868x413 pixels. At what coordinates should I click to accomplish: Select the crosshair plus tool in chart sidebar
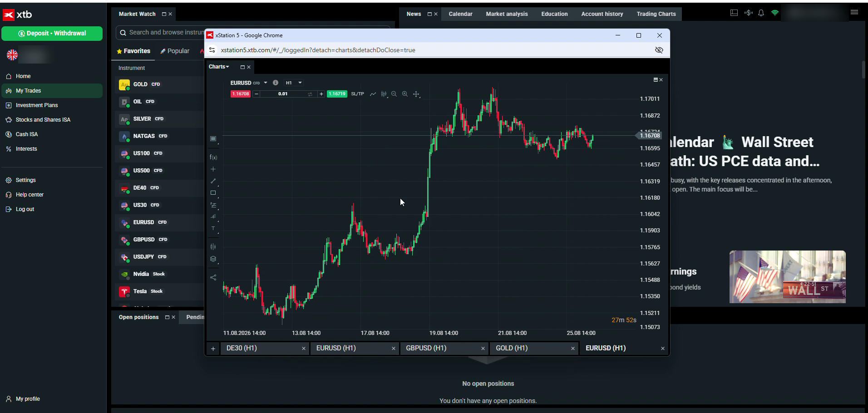click(213, 169)
